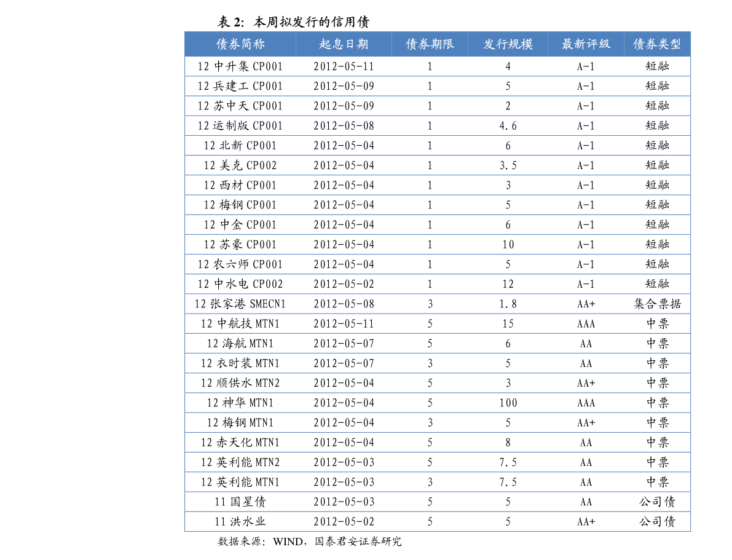This screenshot has width=732, height=560.
Task: Select bond name 11国星债
Action: point(240,502)
